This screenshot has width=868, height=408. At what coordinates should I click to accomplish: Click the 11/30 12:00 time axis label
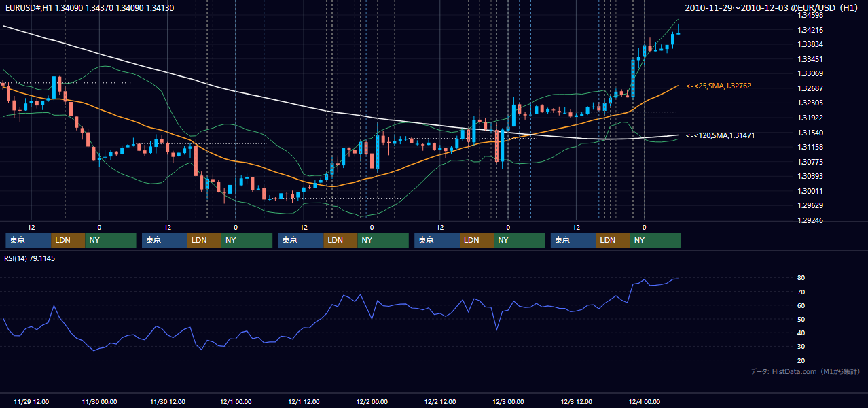[x=167, y=401]
